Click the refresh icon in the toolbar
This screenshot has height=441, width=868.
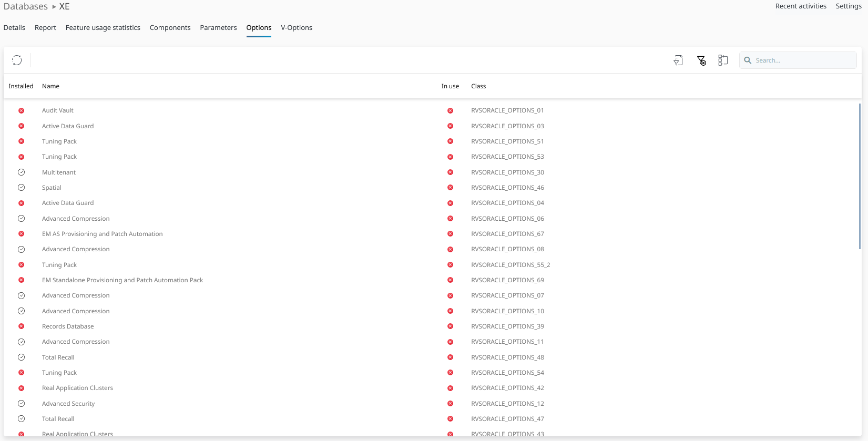tap(17, 60)
